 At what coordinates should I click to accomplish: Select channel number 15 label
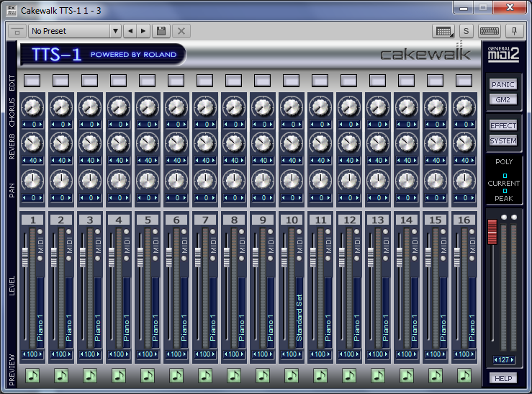(436, 220)
